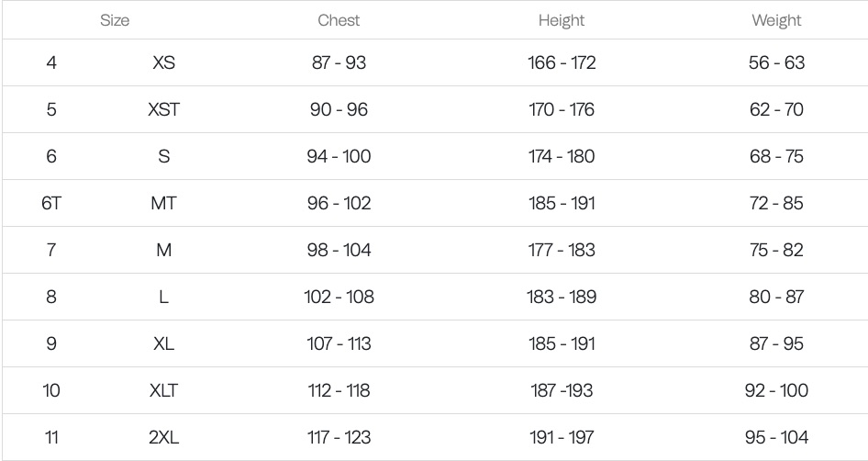The width and height of the screenshot is (868, 461).
Task: Click the Weight column header
Action: coord(776,19)
